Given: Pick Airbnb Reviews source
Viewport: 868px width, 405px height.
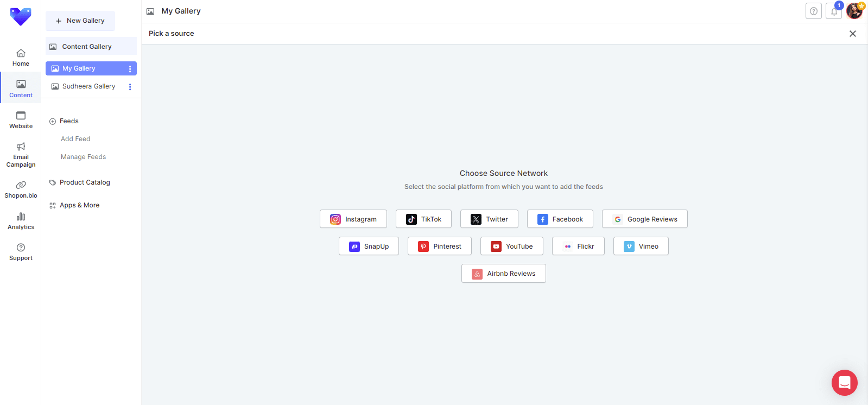Looking at the screenshot, I should 503,274.
